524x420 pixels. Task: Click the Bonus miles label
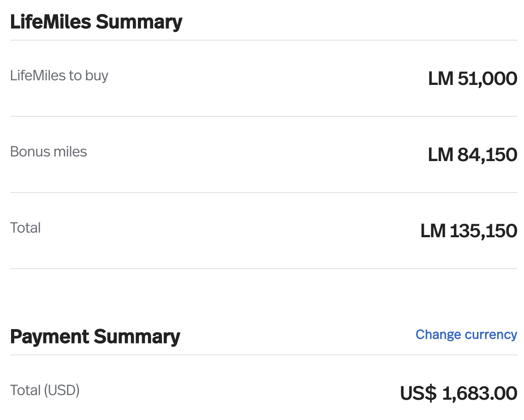pyautogui.click(x=48, y=152)
